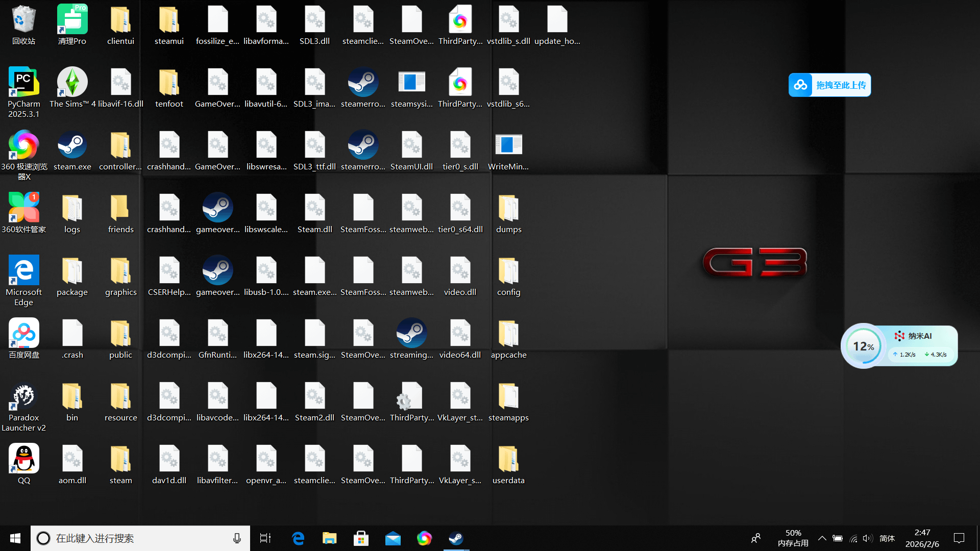Image resolution: width=980 pixels, height=551 pixels.
Task: Click the 12% memory usage gauge
Action: (x=863, y=346)
